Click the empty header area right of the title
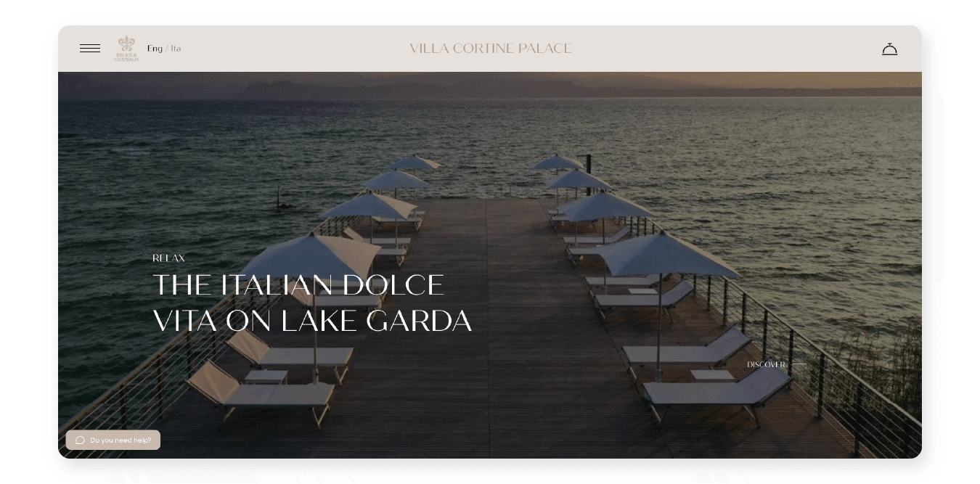This screenshot has height=484, width=980. (726, 49)
